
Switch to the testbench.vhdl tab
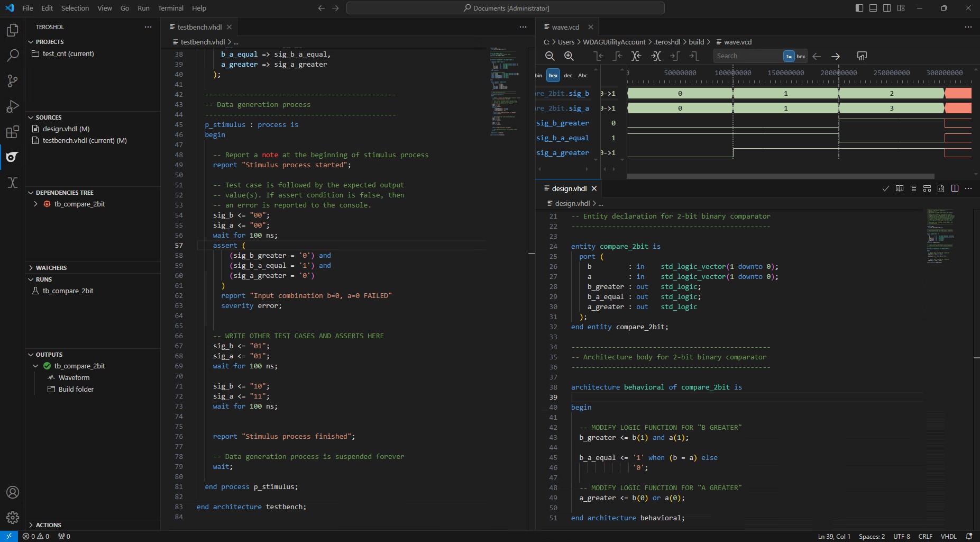pos(199,27)
